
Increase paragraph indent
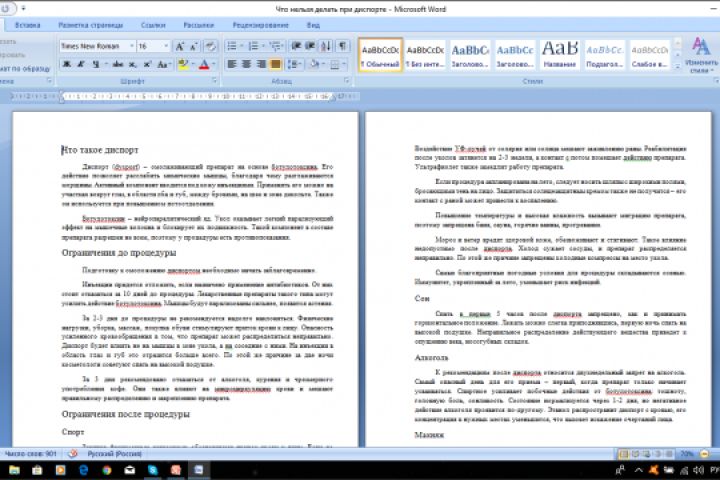point(310,46)
